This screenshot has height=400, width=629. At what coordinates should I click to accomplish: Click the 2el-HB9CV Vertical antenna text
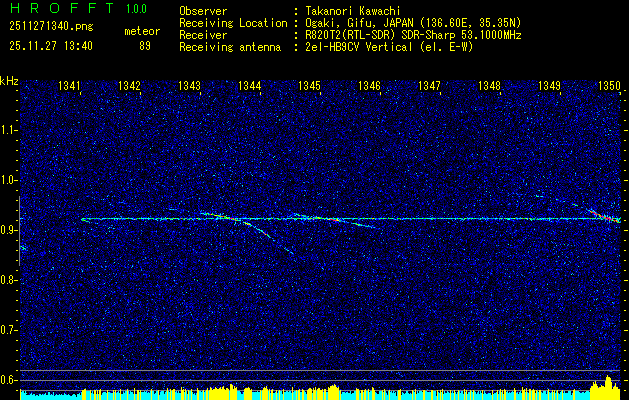[390, 47]
